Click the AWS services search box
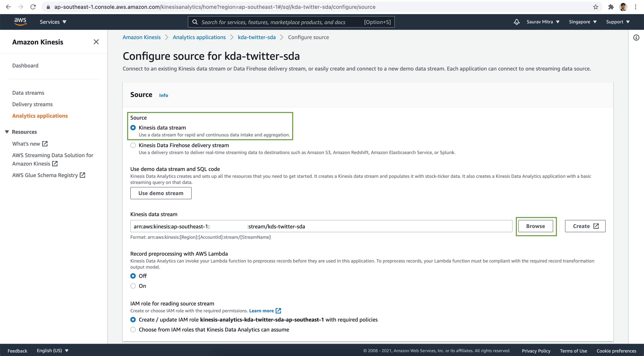The image size is (644, 356). (x=291, y=22)
